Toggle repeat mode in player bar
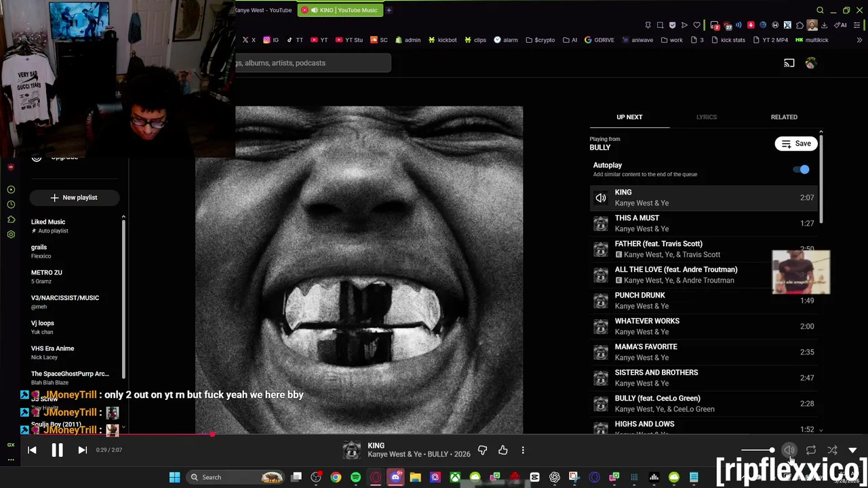The image size is (868, 488). 811,450
